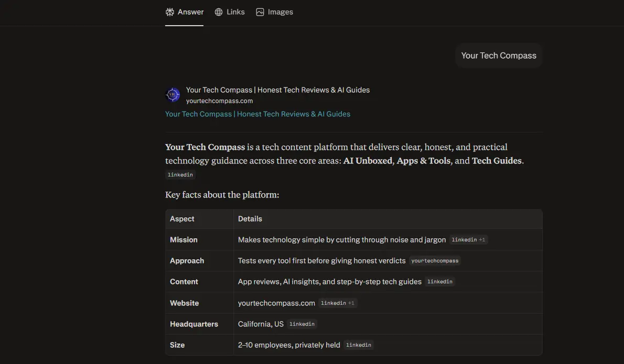Open the teal 'Your Tech Compass | Honest Tech Reviews' link
624x364 pixels.
[257, 114]
